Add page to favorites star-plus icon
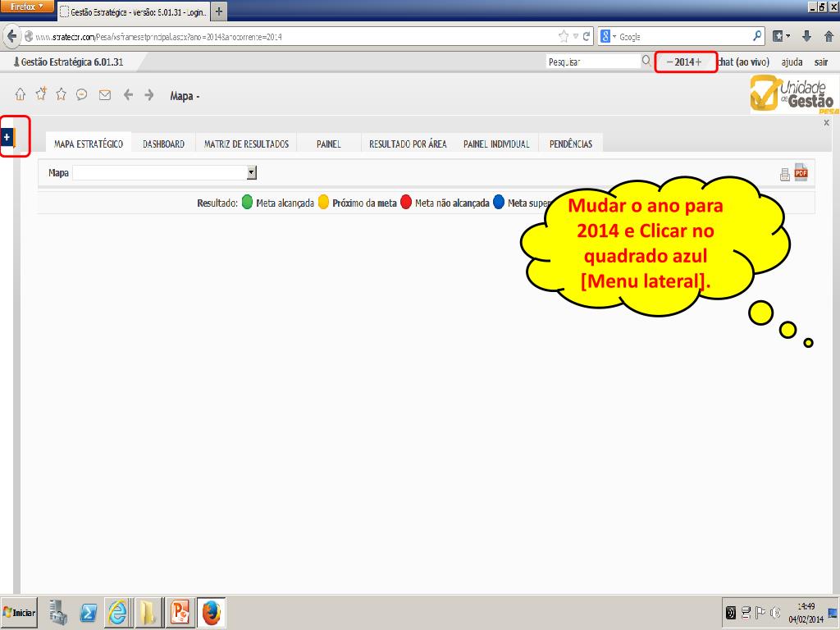 41,94
